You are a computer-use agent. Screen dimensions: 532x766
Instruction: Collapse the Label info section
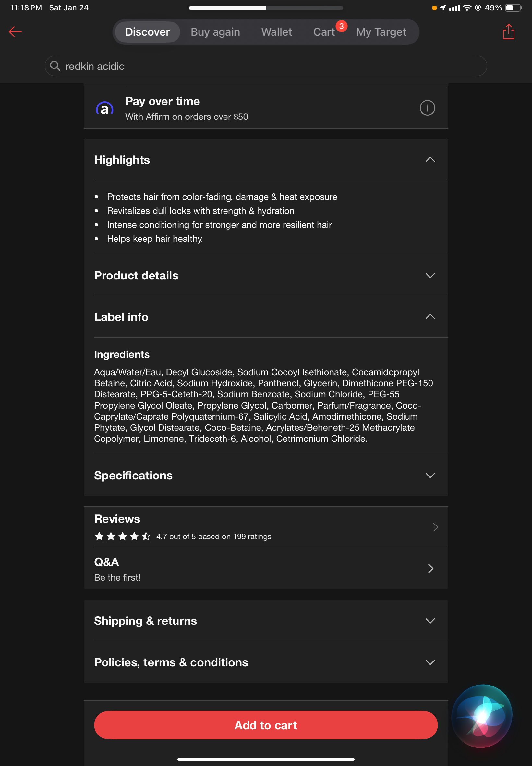[430, 317]
